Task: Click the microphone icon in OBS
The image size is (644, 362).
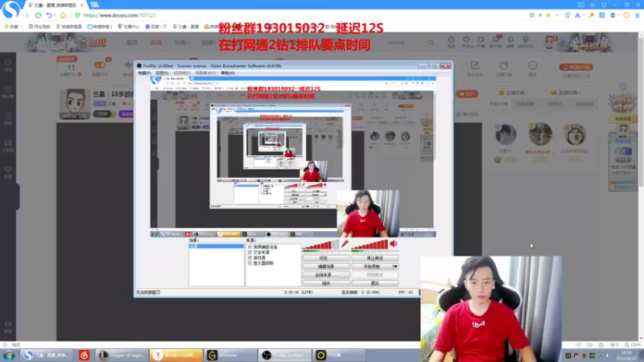Action: tap(345, 245)
